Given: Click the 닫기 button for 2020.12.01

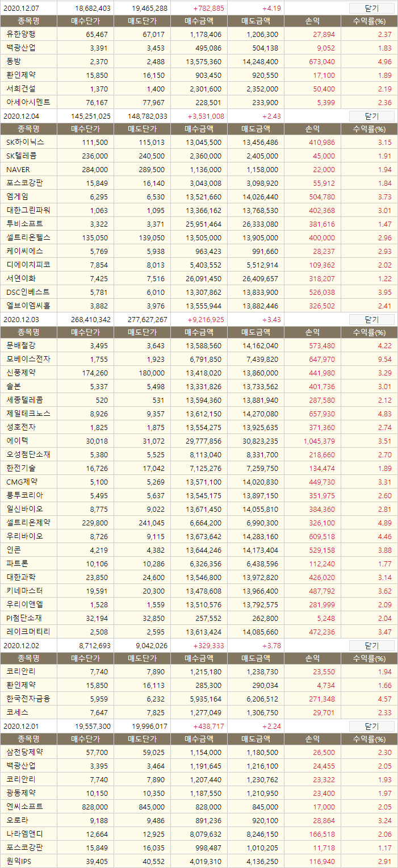Looking at the screenshot, I should click(x=371, y=726).
